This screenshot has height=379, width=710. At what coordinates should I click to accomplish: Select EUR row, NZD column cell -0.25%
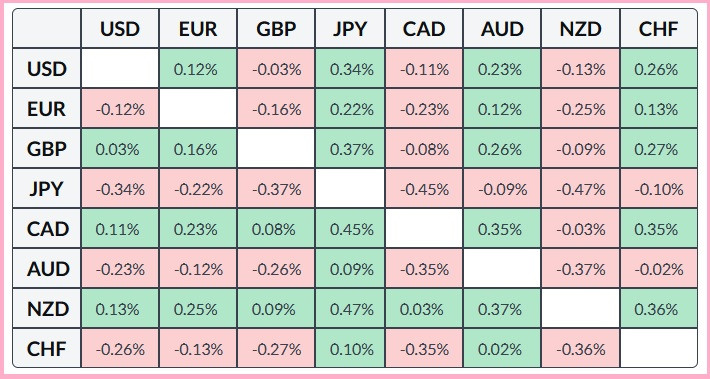[580, 109]
